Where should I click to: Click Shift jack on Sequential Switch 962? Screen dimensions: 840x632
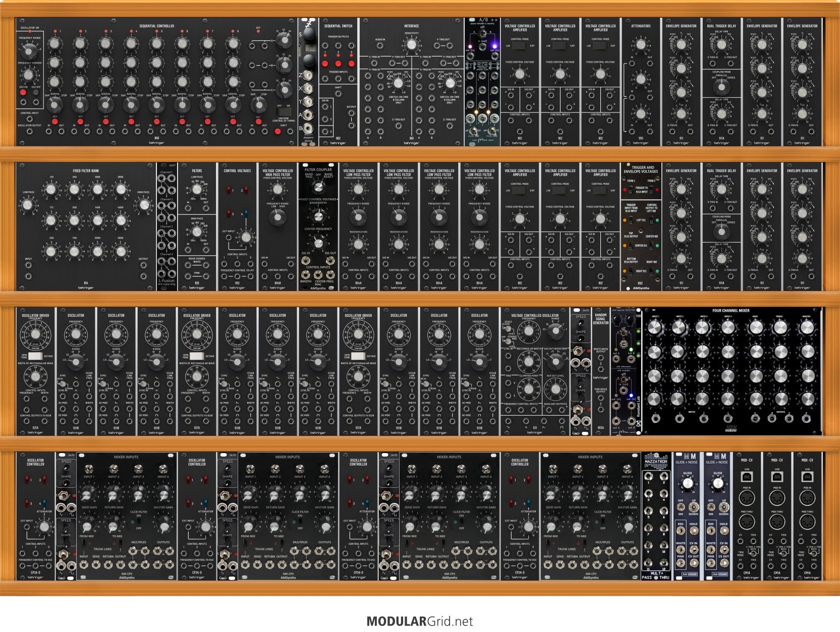338,94
